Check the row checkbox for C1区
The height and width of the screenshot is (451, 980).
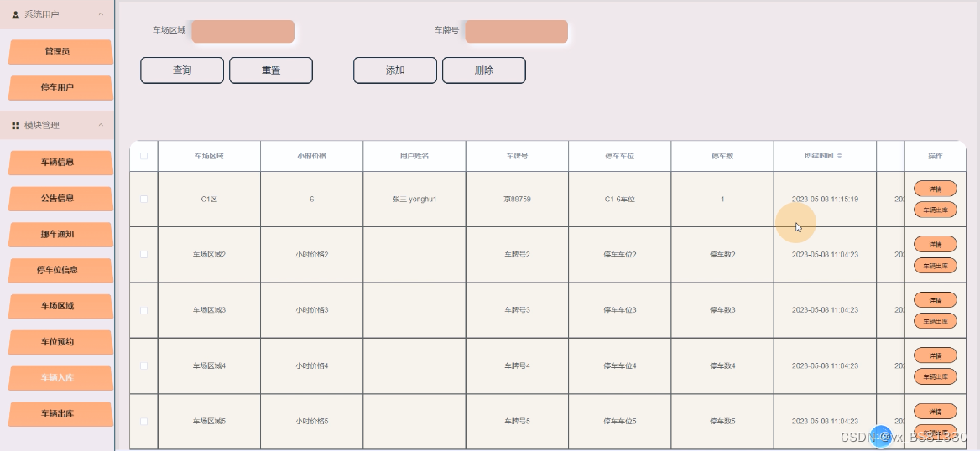143,200
